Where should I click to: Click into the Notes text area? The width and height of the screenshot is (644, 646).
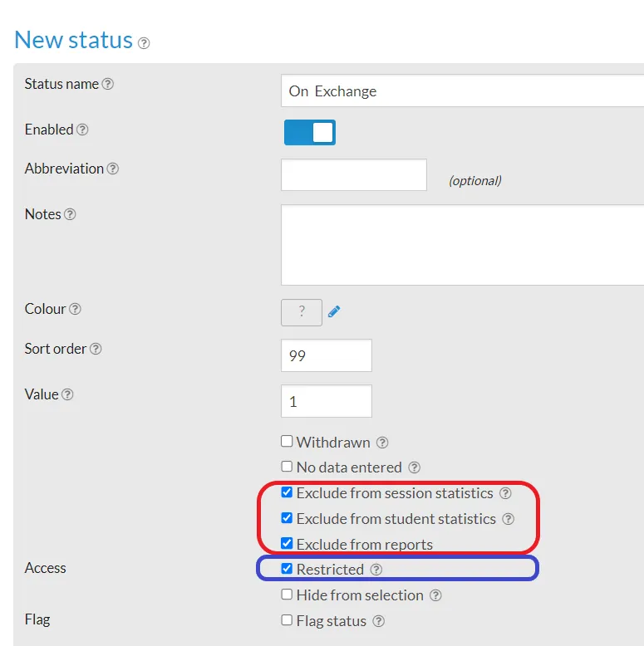[x=462, y=245]
